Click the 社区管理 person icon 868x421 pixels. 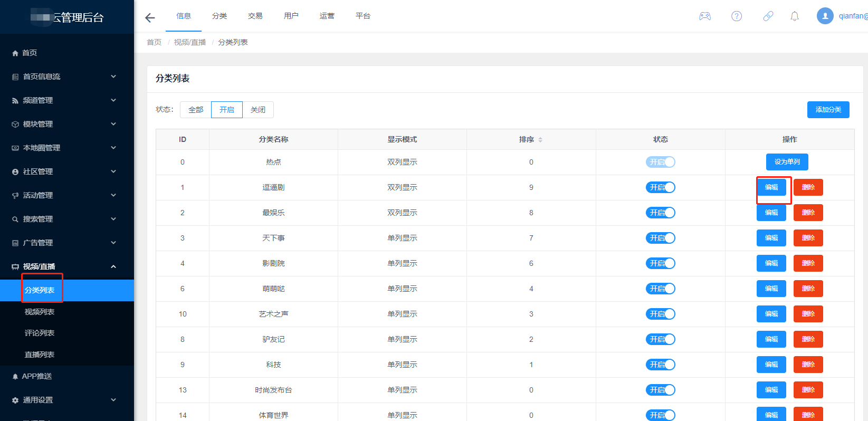click(x=15, y=172)
